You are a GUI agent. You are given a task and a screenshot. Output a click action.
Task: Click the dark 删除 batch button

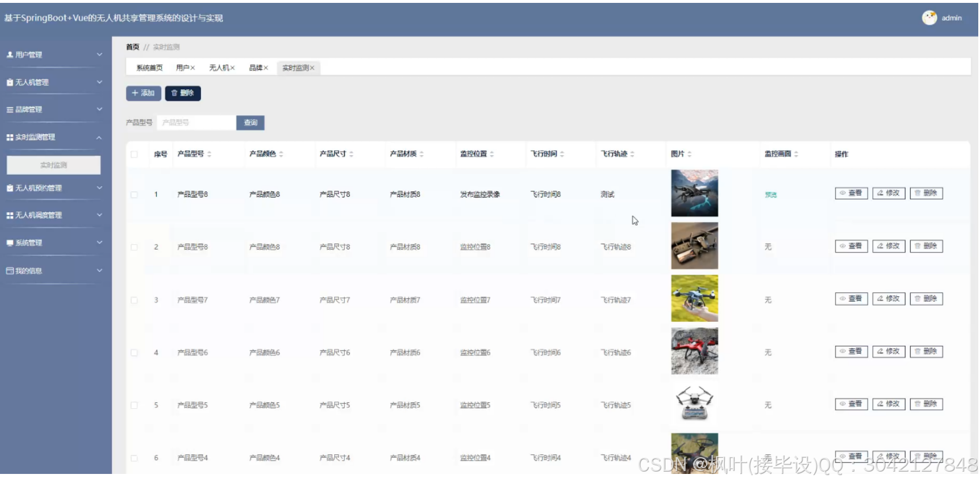[x=183, y=93]
